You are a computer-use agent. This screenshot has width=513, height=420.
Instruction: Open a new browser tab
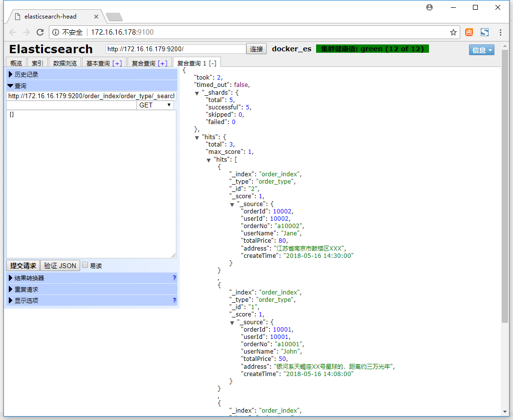point(114,17)
